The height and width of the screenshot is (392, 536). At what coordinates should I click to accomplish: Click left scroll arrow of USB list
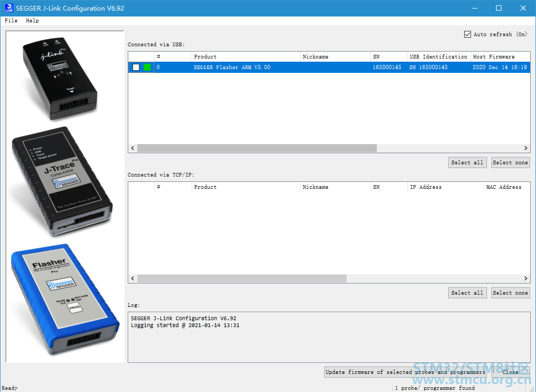click(133, 148)
